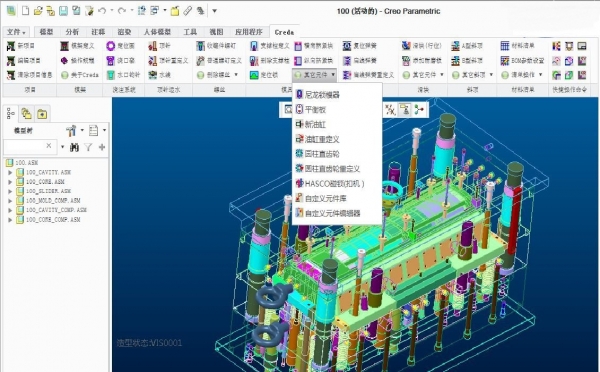Clear the model tree search with X
Screen dimensions: 600x372
coord(49,146)
